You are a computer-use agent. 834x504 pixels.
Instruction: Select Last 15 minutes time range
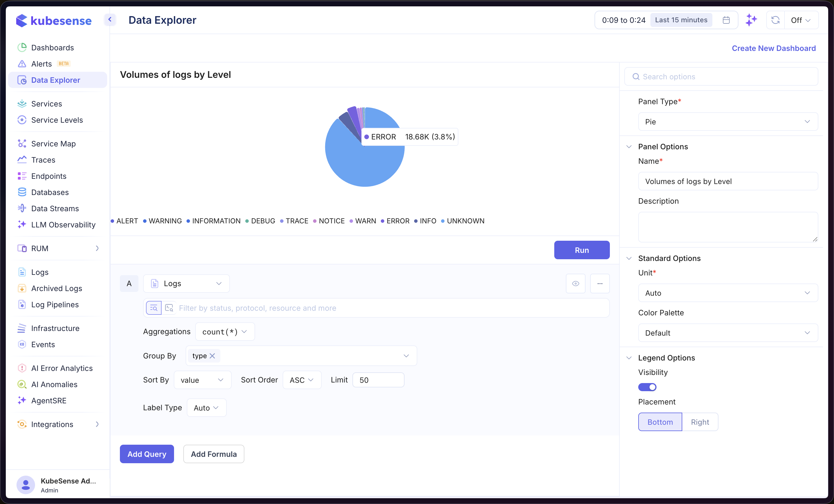click(x=681, y=20)
